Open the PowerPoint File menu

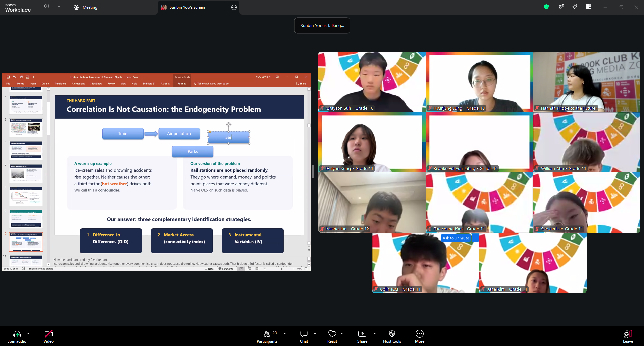click(x=8, y=84)
